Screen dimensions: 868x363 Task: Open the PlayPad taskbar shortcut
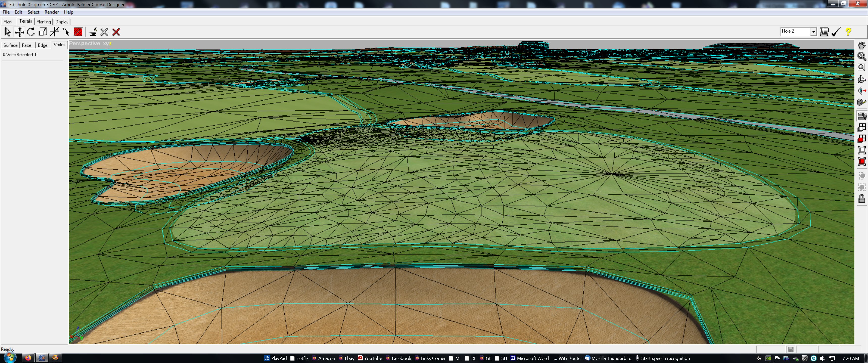[x=276, y=358]
